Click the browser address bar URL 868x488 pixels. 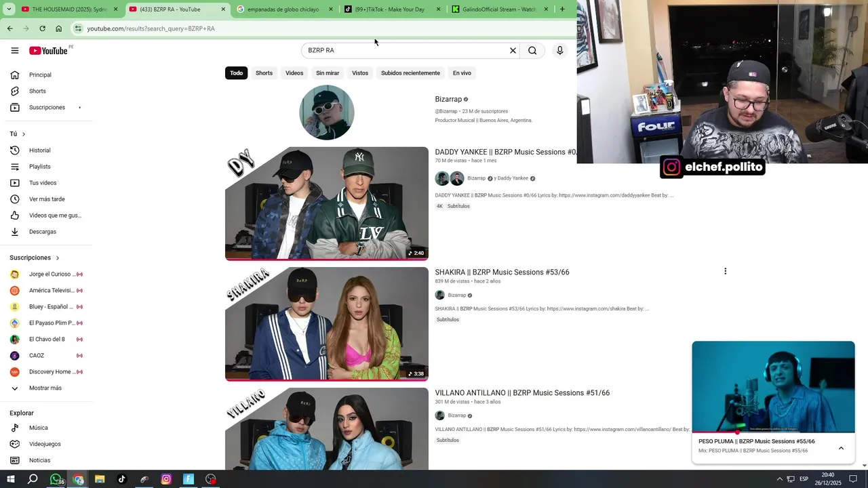click(x=151, y=28)
